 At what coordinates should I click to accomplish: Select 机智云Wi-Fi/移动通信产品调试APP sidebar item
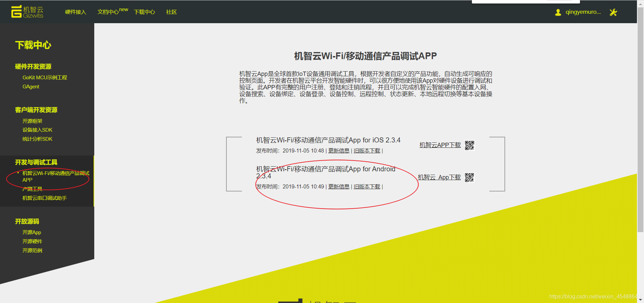click(56, 177)
